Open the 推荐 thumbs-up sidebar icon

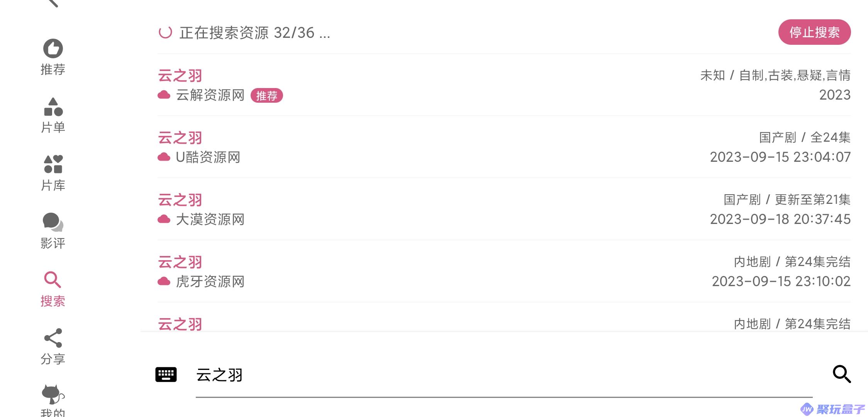point(53,49)
